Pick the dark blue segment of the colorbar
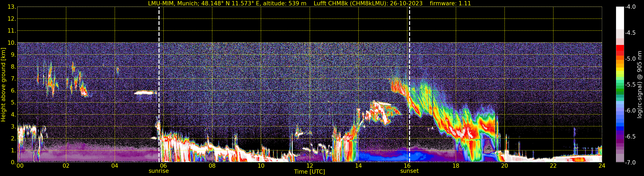Screen dimensions: 644x176 tap(620, 129)
